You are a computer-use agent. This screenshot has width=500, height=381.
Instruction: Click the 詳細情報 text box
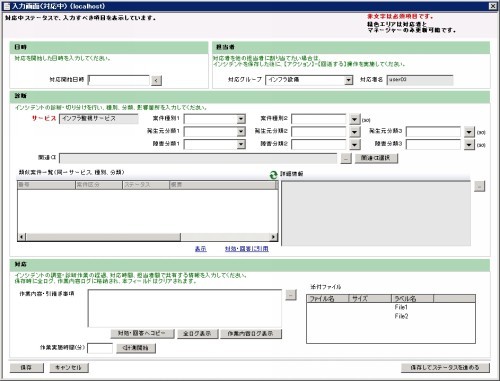pyautogui.click(x=376, y=214)
